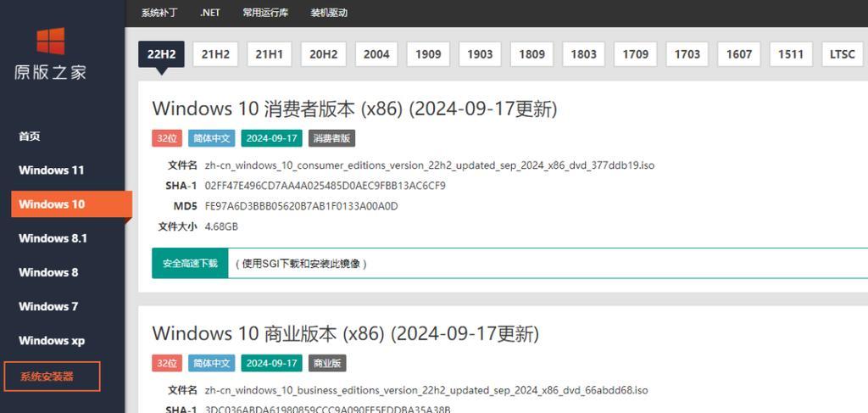Click the MD5 value FE97A6D3BBB05620...

tap(301, 206)
